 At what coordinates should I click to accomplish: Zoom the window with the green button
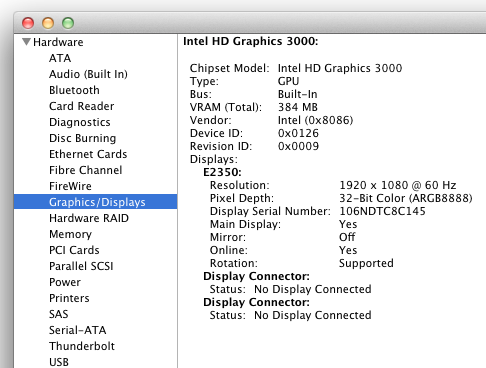pyautogui.click(x=68, y=23)
